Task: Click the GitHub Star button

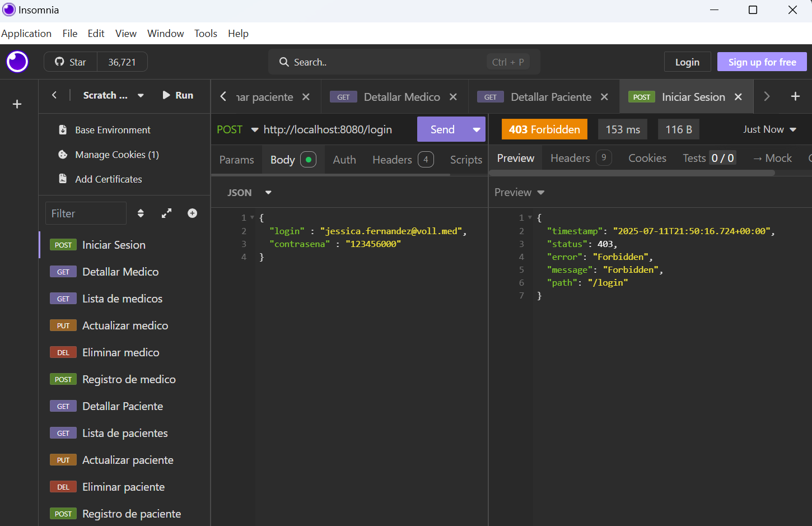Action: 71,62
